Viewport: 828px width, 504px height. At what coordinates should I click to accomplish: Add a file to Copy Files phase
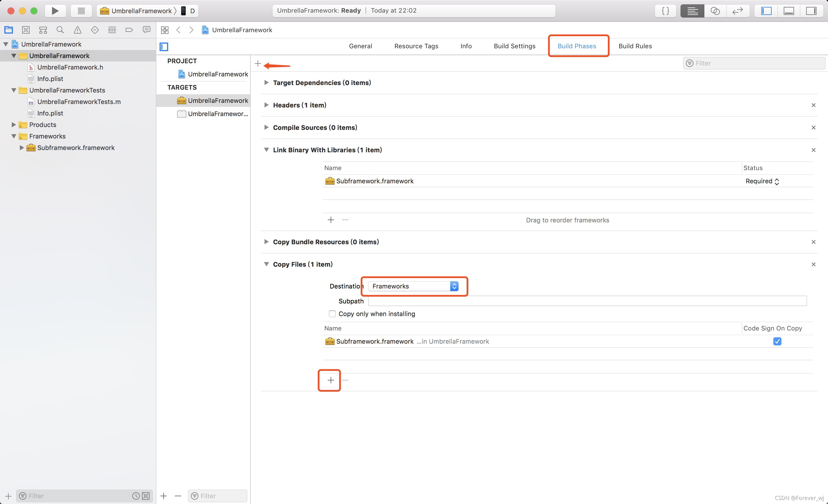click(x=331, y=380)
